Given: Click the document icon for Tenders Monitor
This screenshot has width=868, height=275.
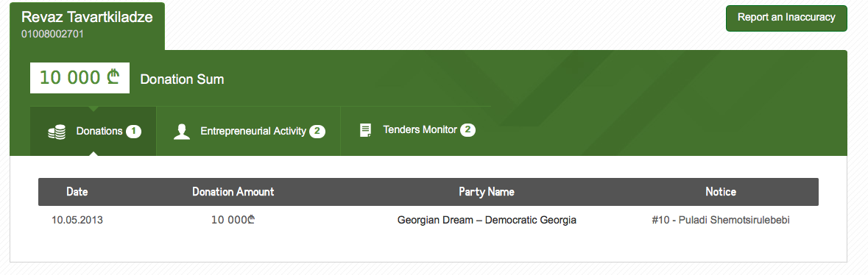Looking at the screenshot, I should tap(365, 131).
